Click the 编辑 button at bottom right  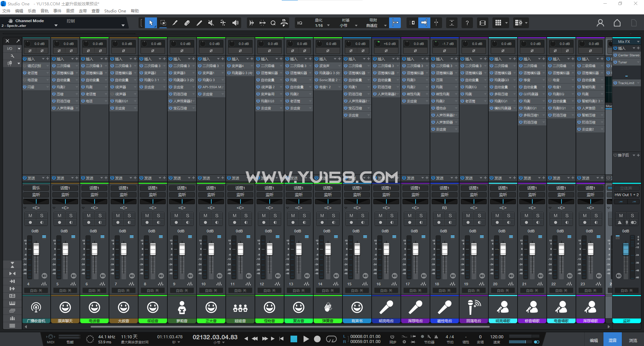pos(594,340)
